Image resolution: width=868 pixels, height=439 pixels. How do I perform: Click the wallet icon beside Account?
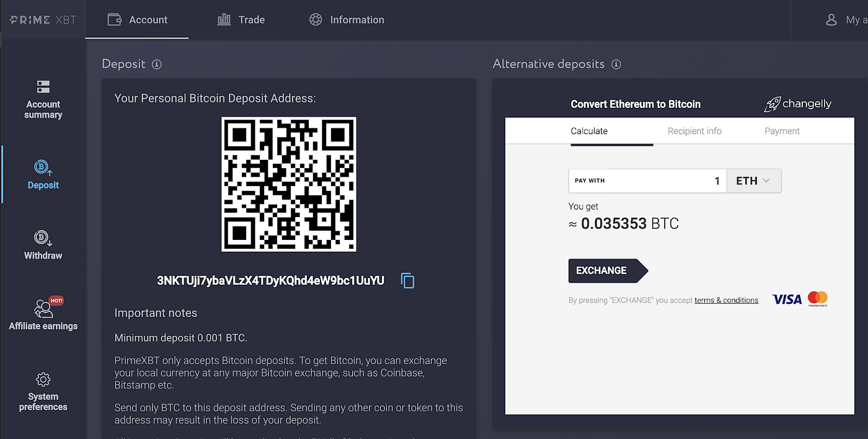(114, 20)
